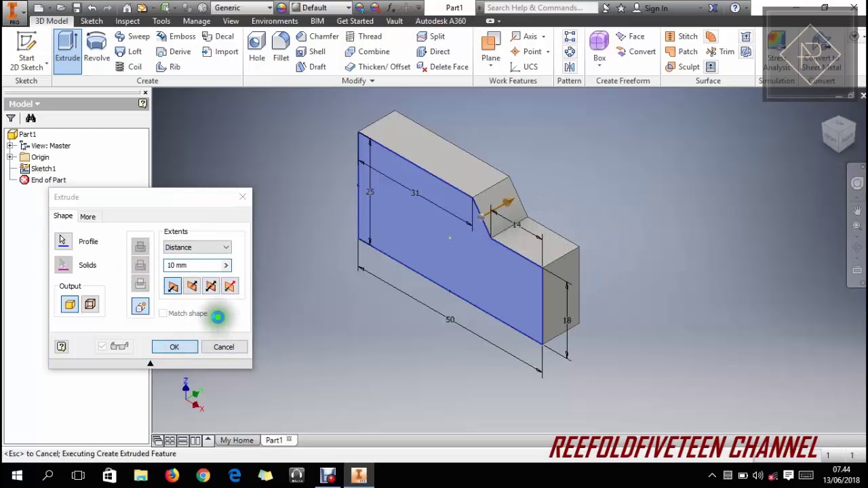Click the Solids selector in Extrude dialog
The width and height of the screenshot is (868, 488).
tap(63, 265)
